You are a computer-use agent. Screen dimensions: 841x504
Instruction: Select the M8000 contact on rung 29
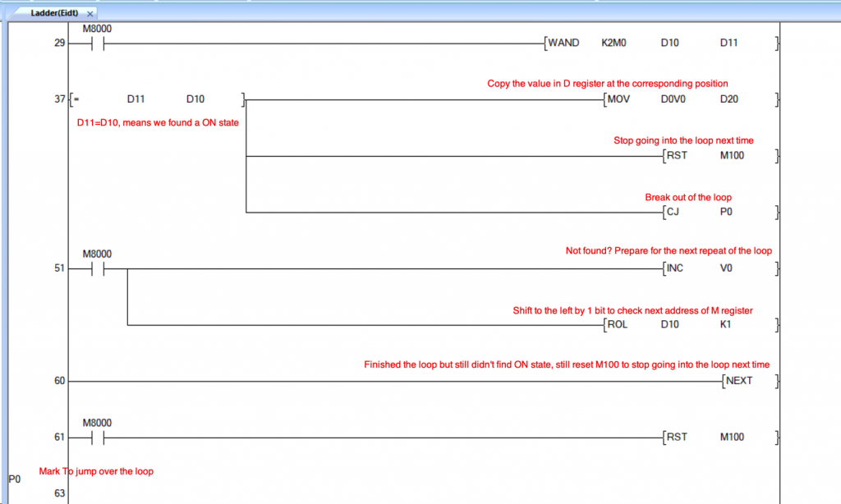coord(98,44)
